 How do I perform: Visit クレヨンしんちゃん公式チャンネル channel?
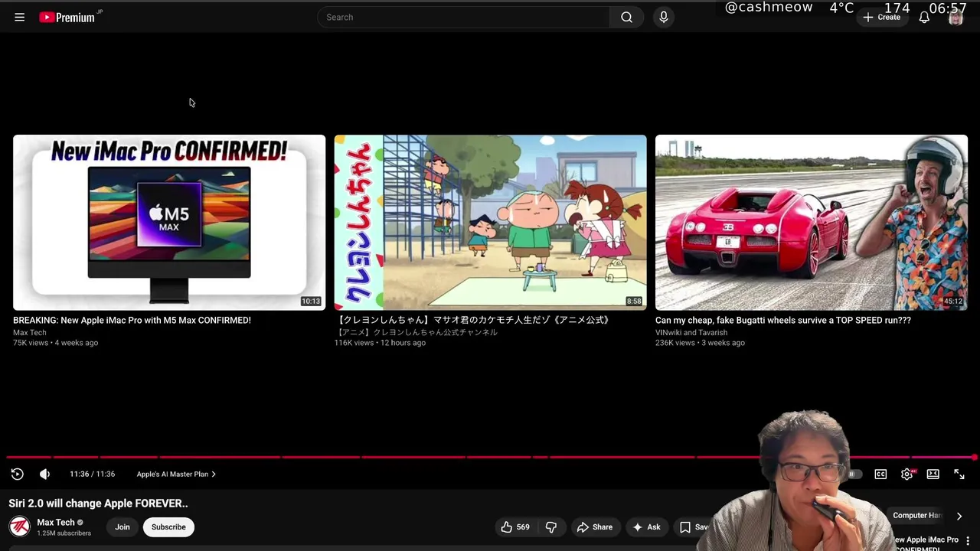tap(416, 332)
